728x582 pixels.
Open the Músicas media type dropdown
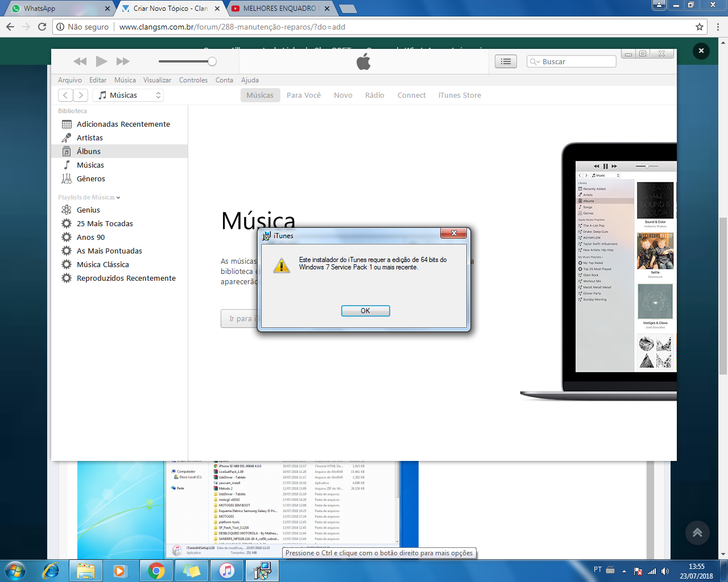pyautogui.click(x=128, y=95)
